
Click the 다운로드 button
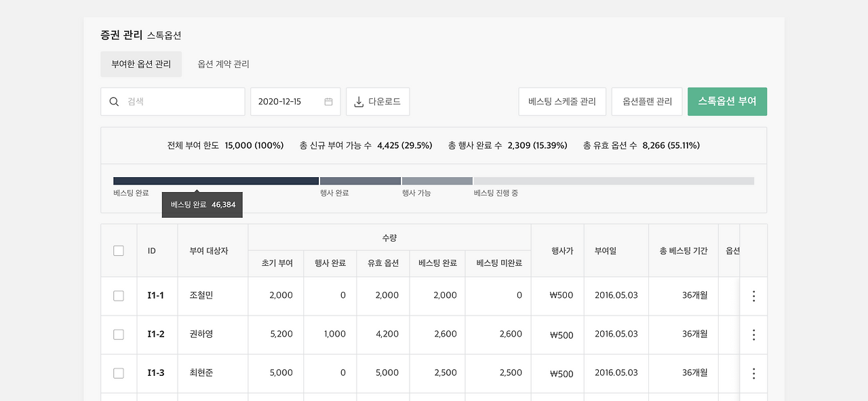378,101
